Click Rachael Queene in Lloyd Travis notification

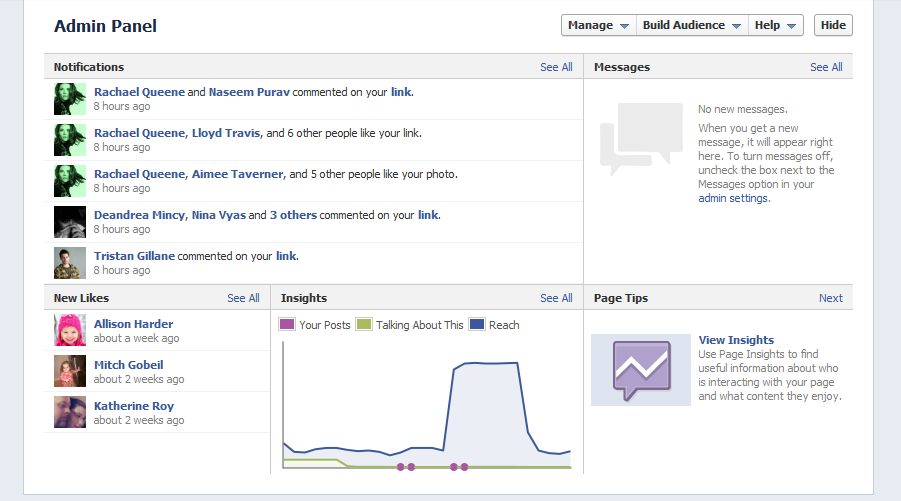point(140,133)
